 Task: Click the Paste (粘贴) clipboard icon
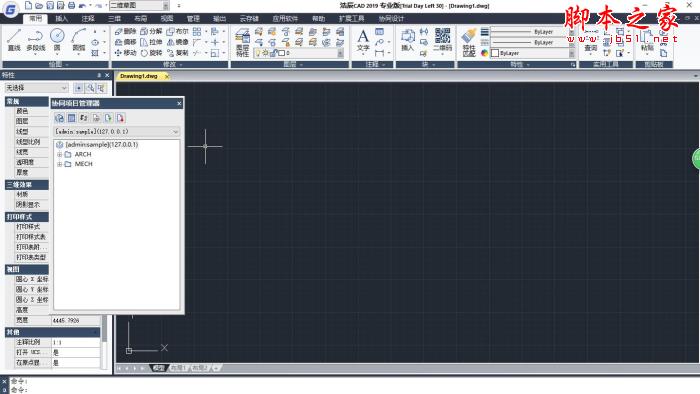coord(647,41)
